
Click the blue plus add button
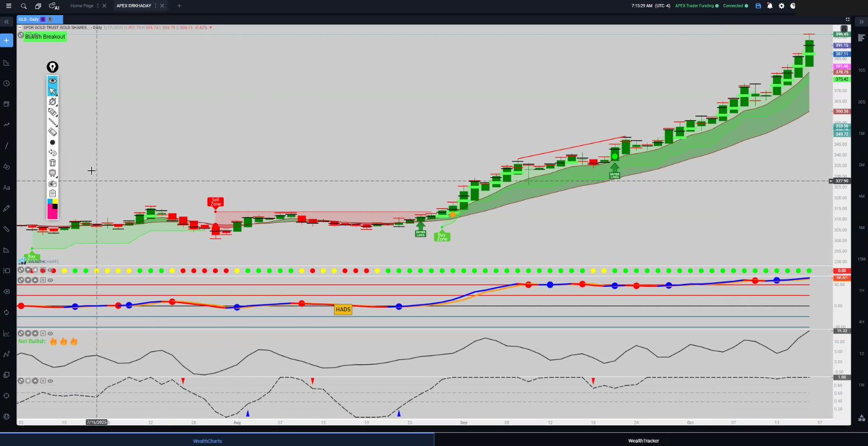6,40
